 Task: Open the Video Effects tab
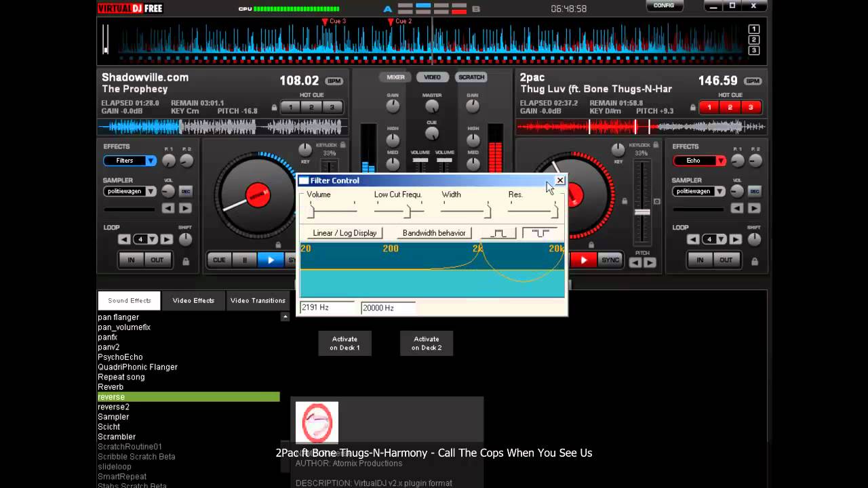[x=193, y=300]
